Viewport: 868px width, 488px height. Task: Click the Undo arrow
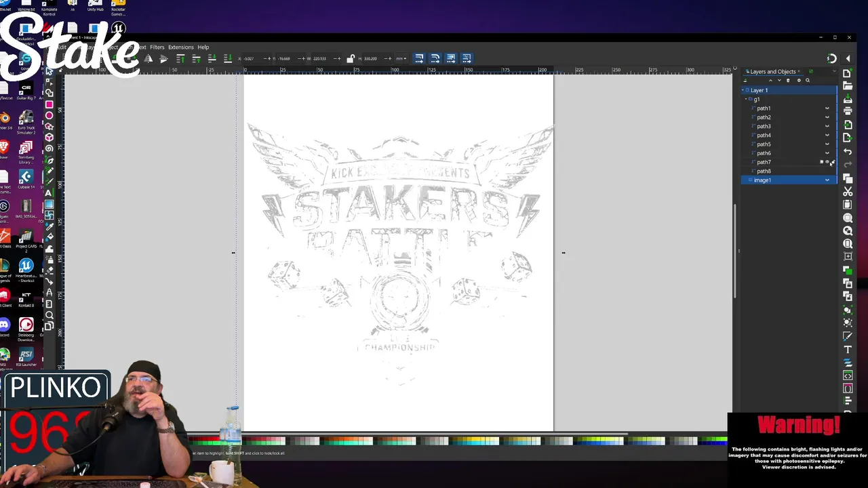847,151
